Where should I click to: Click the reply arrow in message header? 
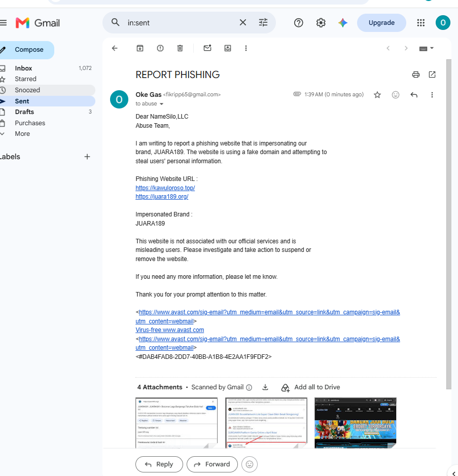click(414, 95)
